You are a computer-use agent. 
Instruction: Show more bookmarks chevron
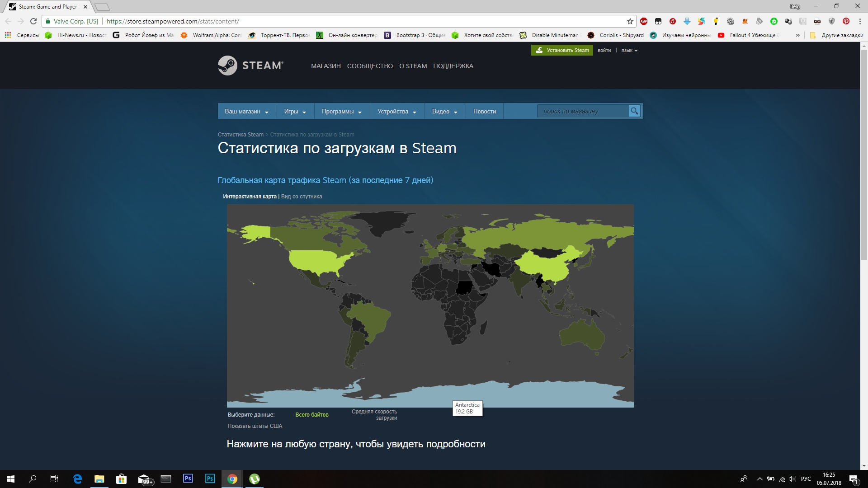click(x=798, y=35)
